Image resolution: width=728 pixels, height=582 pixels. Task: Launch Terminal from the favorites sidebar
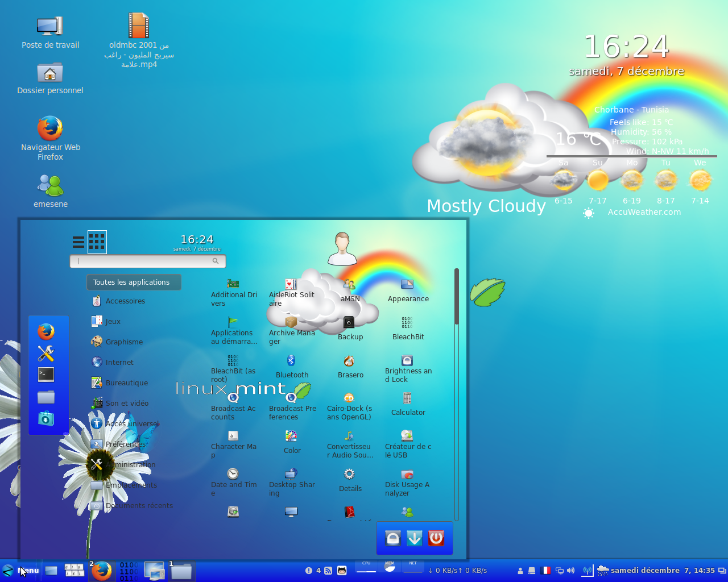[x=46, y=375]
